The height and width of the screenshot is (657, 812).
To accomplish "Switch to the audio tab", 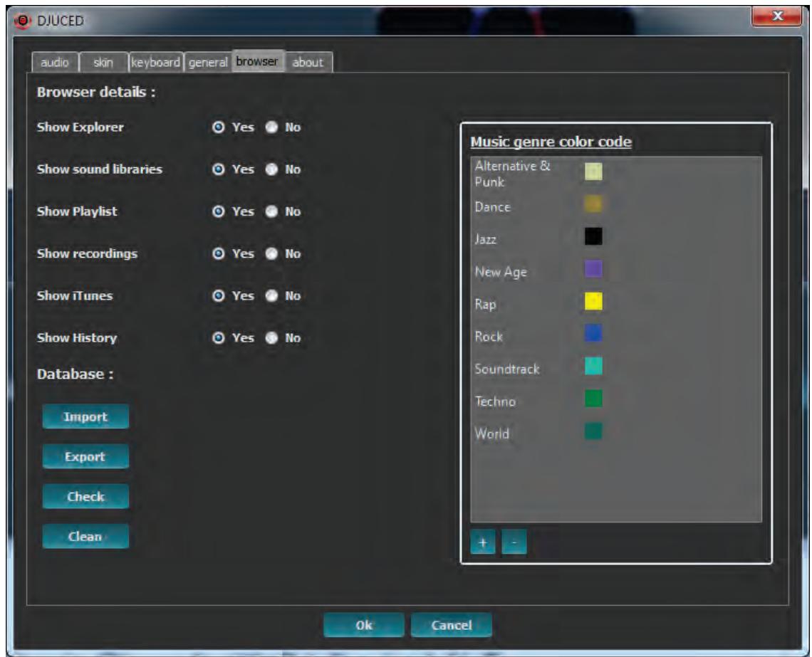I will click(x=55, y=63).
